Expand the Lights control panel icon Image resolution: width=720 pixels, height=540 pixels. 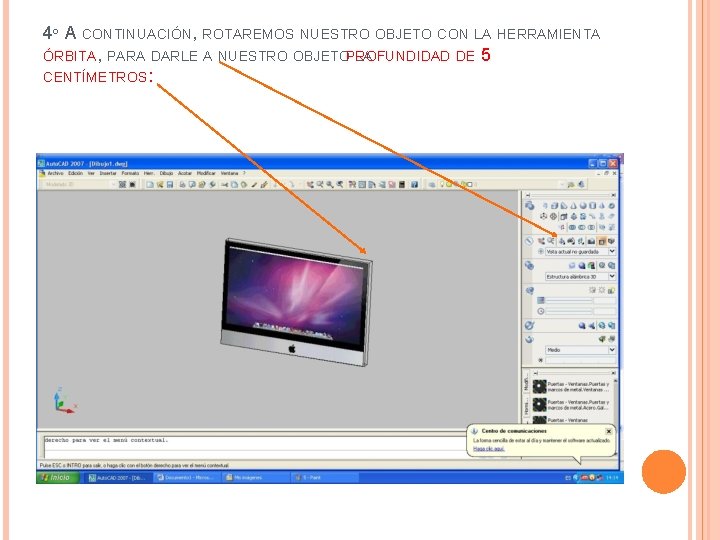(x=529, y=290)
